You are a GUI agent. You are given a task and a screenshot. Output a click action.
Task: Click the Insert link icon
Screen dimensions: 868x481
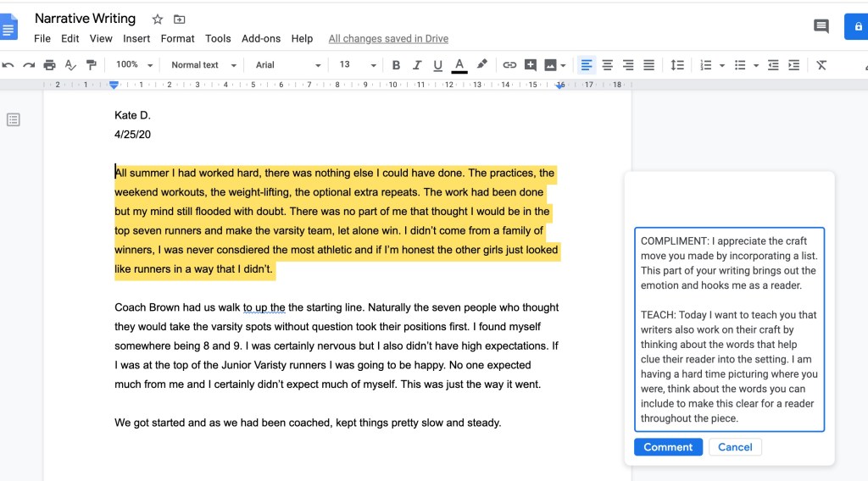coord(509,65)
